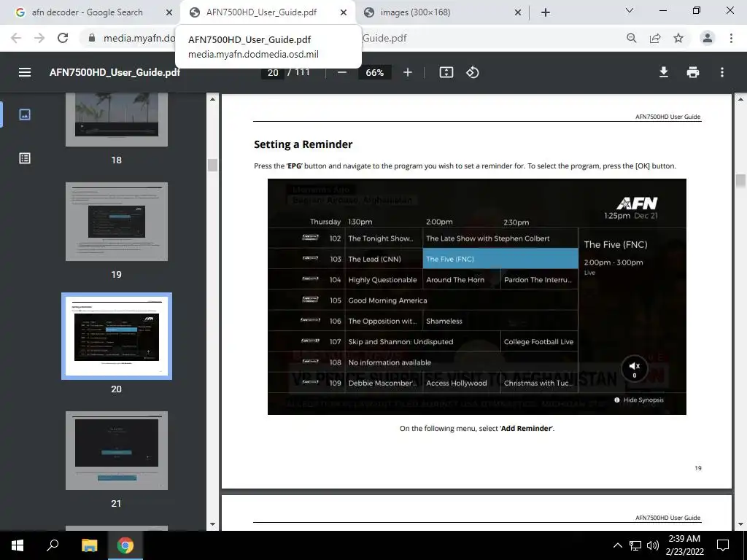Click thumbnail panel scroll down arrow
The height and width of the screenshot is (560, 747).
[x=212, y=525]
